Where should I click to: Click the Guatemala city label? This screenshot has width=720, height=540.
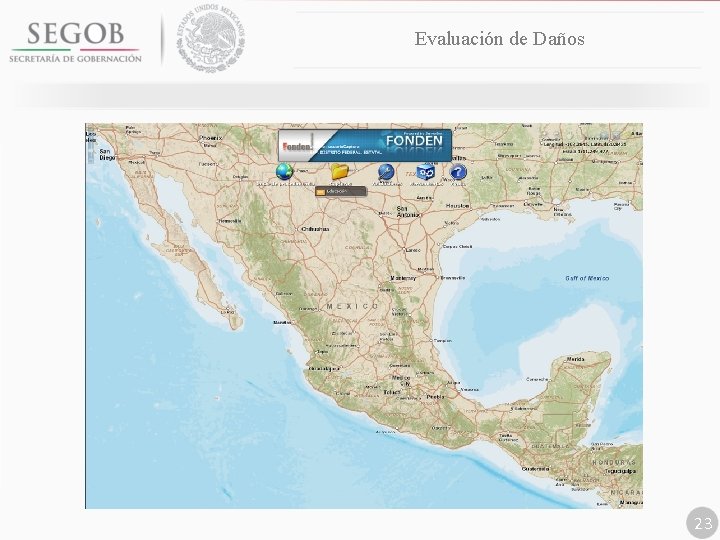click(x=536, y=469)
